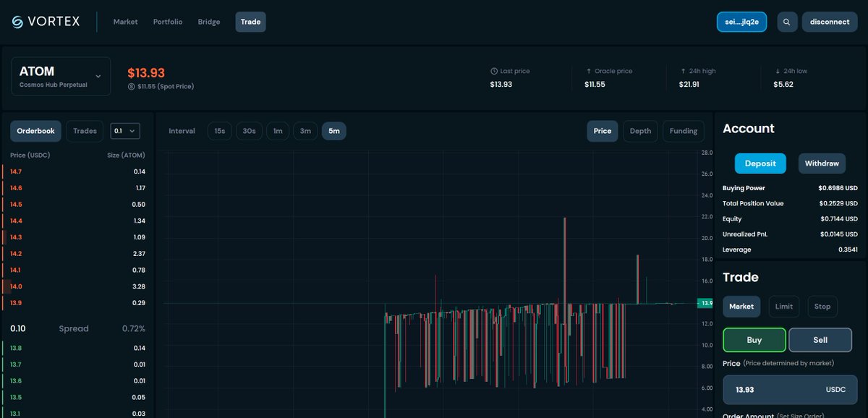The height and width of the screenshot is (418, 868).
Task: Click the 24h high value $21.91
Action: [690, 85]
